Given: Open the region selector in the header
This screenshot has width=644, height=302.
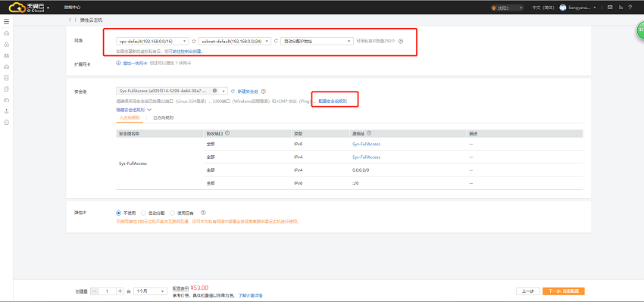Looking at the screenshot, I should point(507,8).
